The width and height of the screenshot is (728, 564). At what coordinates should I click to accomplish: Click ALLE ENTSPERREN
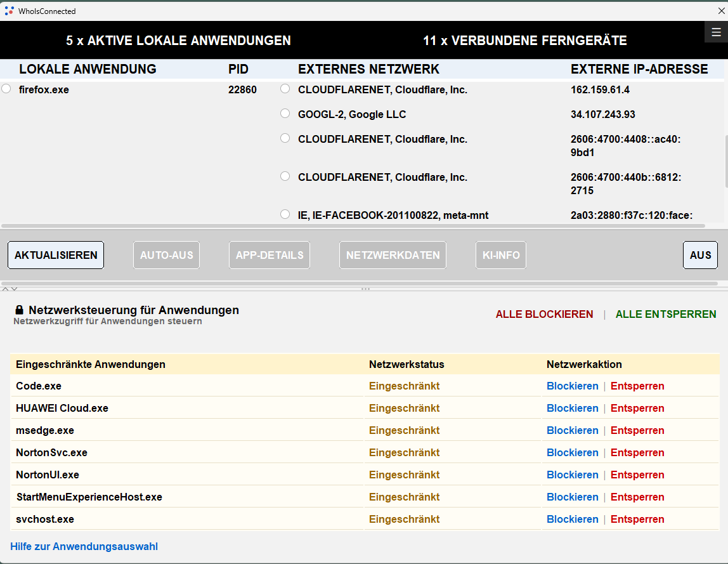coord(666,315)
